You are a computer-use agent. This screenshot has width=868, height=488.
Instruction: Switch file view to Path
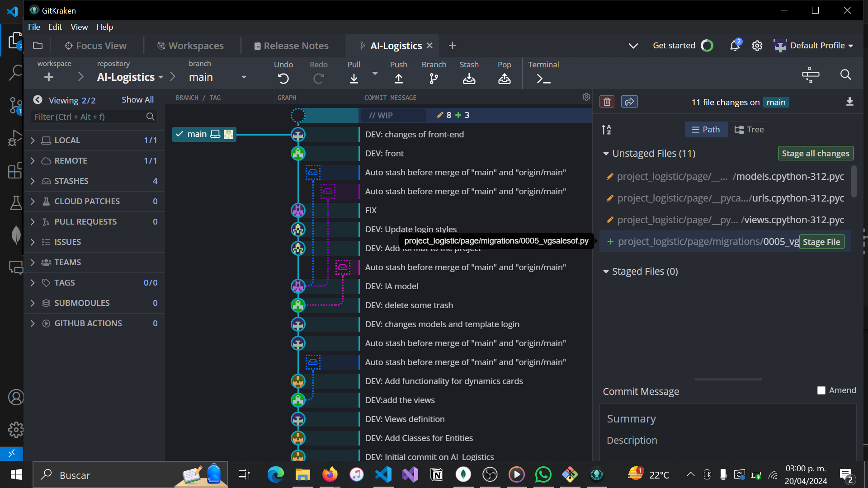[x=706, y=130]
